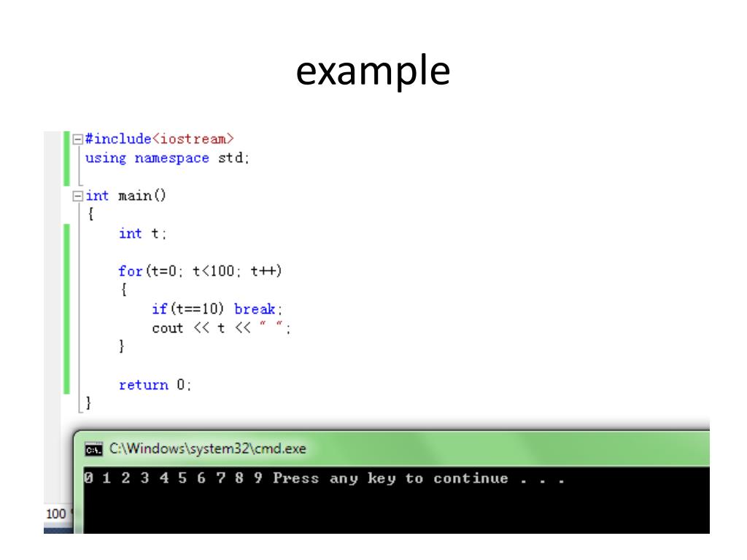Screen dimensions: 747x560
Task: Collapse the int main() function fold marker
Action: click(77, 196)
